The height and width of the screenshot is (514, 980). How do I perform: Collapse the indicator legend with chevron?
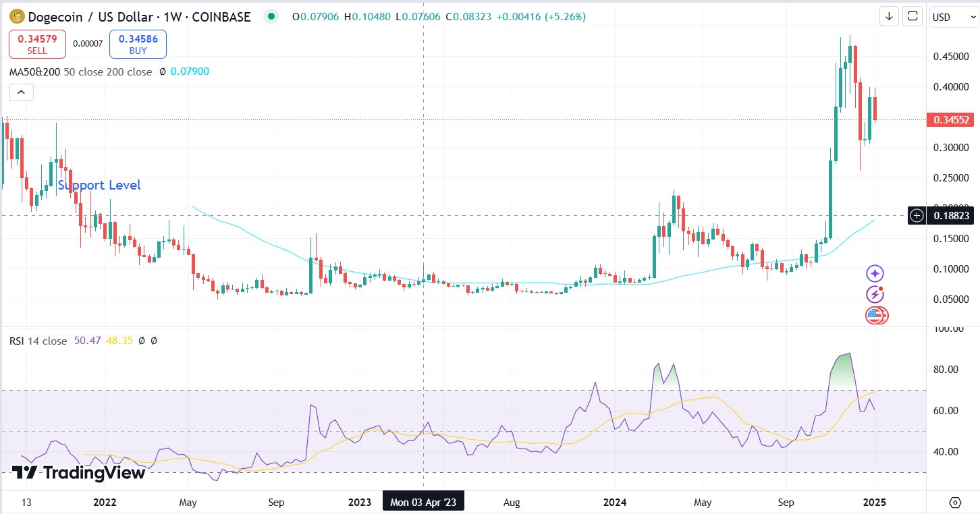tap(21, 92)
